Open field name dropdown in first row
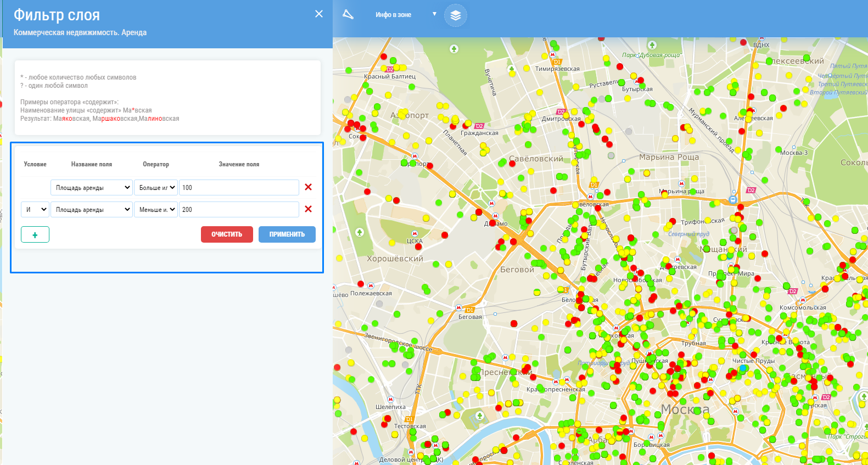The width and height of the screenshot is (868, 465). (92, 188)
